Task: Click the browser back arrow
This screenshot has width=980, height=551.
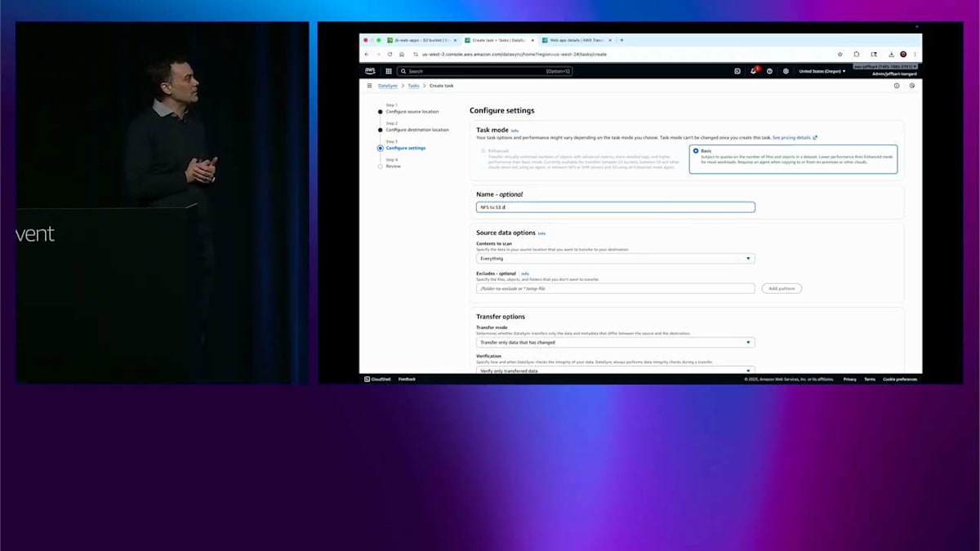Action: coord(367,55)
